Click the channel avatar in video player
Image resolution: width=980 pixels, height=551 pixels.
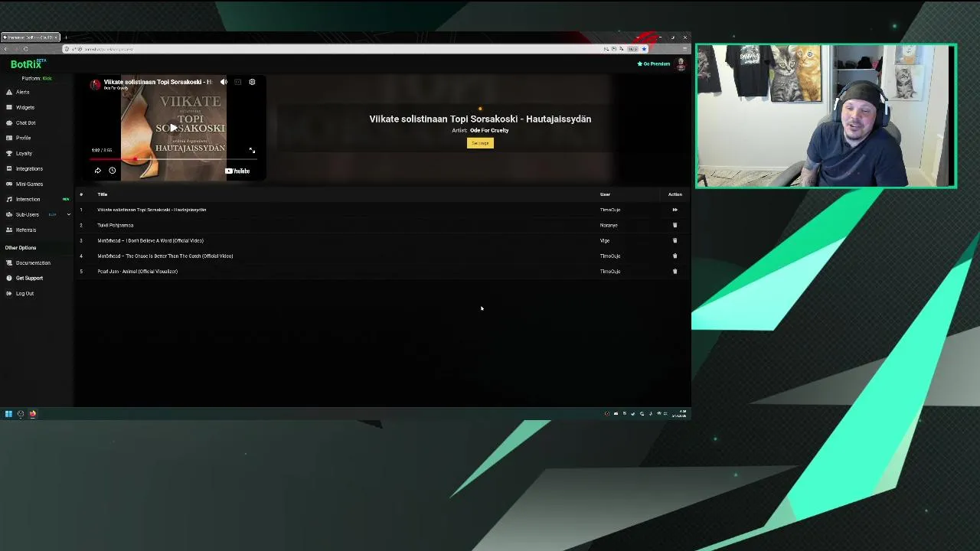(96, 84)
